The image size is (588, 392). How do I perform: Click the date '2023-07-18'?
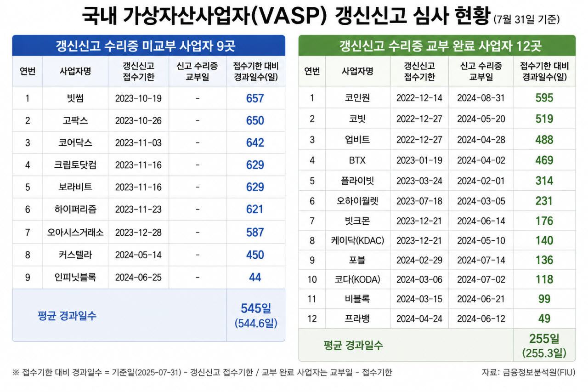(419, 201)
